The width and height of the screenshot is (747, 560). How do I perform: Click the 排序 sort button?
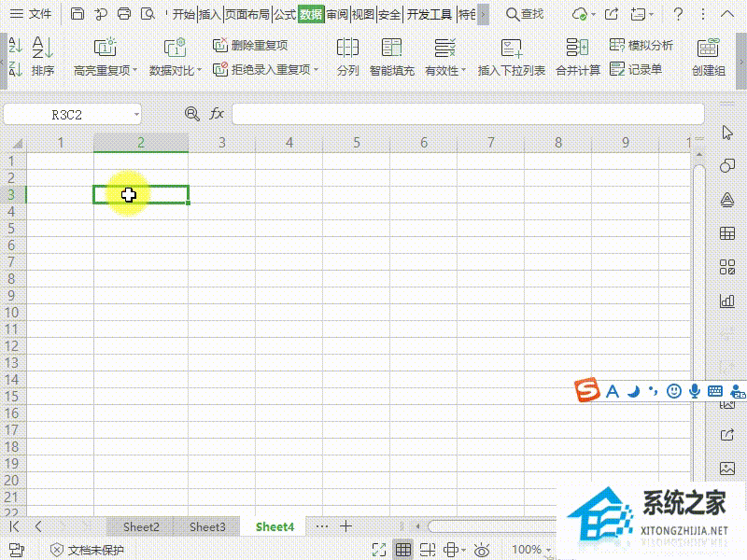point(43,57)
